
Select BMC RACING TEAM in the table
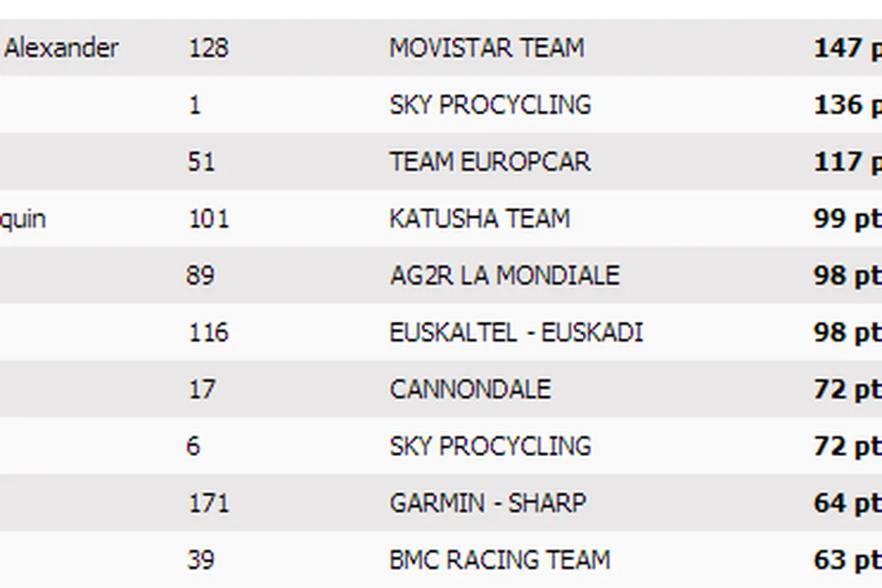pyautogui.click(x=500, y=560)
